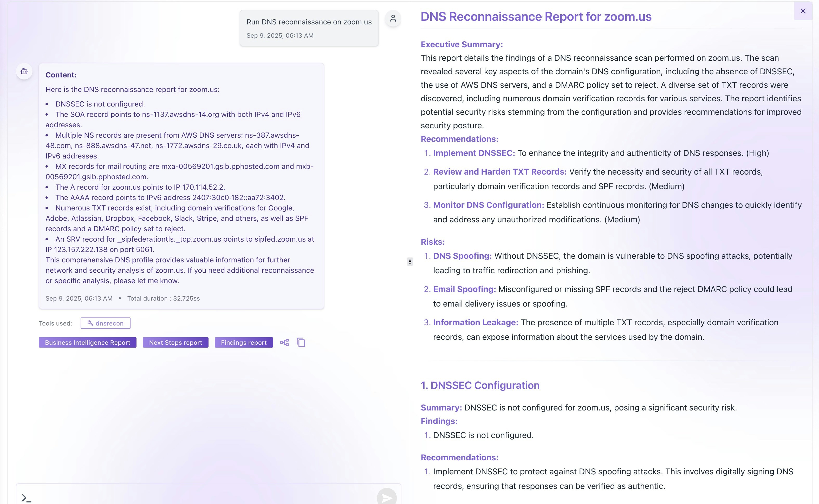Image resolution: width=819 pixels, height=504 pixels.
Task: Click the 'Executive Summary:' heading
Action: coord(462,44)
